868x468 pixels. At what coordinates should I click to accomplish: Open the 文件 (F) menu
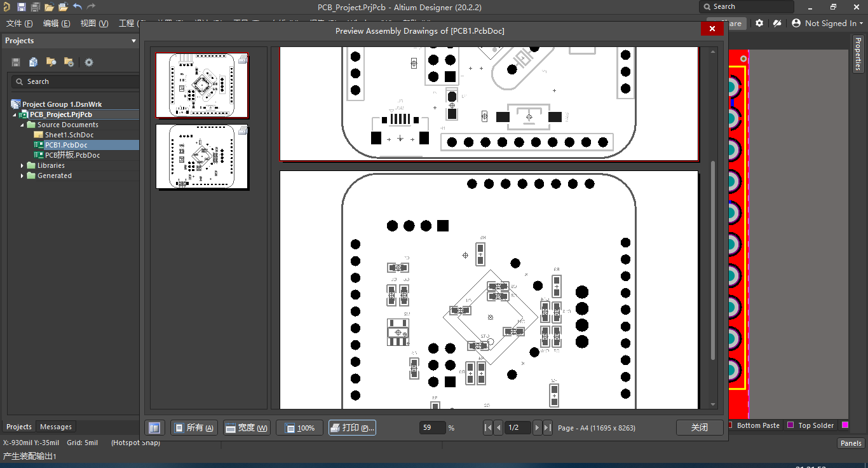pos(19,24)
